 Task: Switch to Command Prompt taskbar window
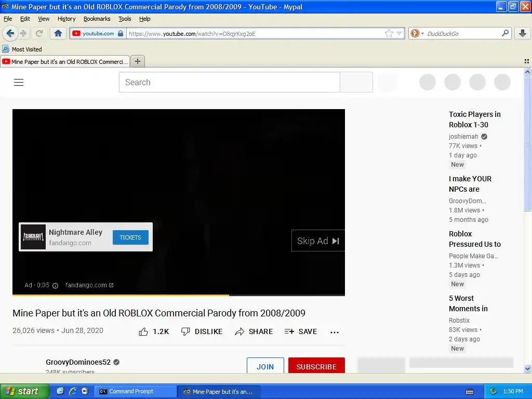coord(135,392)
